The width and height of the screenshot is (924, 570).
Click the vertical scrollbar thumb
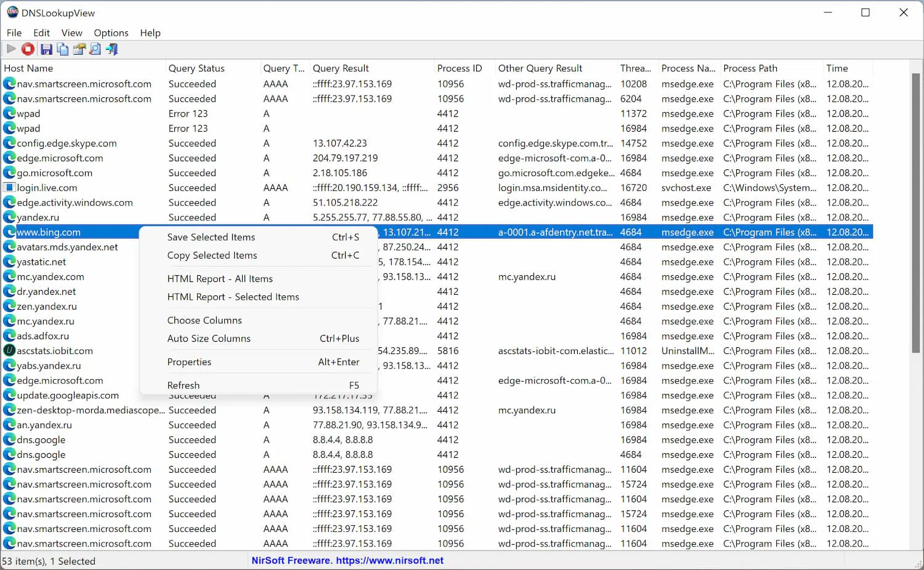tap(916, 212)
